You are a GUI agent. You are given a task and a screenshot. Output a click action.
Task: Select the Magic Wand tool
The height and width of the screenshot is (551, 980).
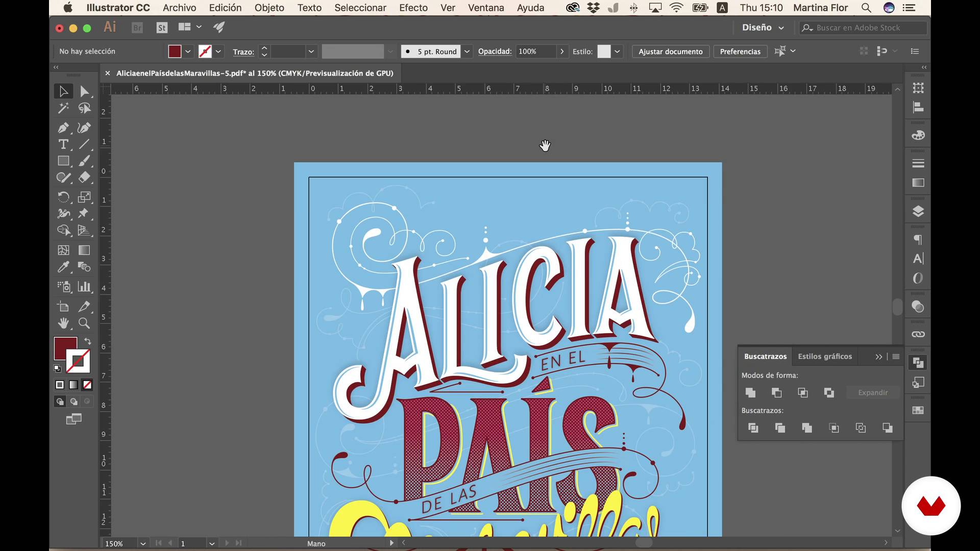pyautogui.click(x=63, y=108)
